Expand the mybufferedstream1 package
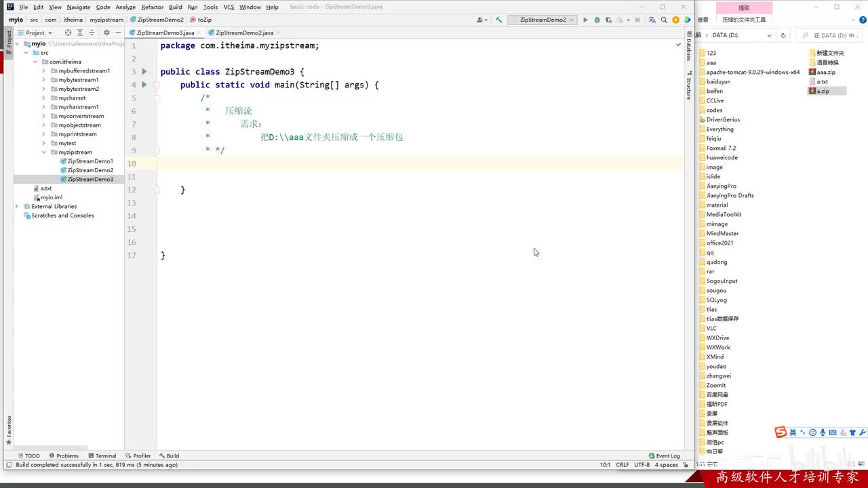Viewport: 868px width, 488px height. [44, 71]
